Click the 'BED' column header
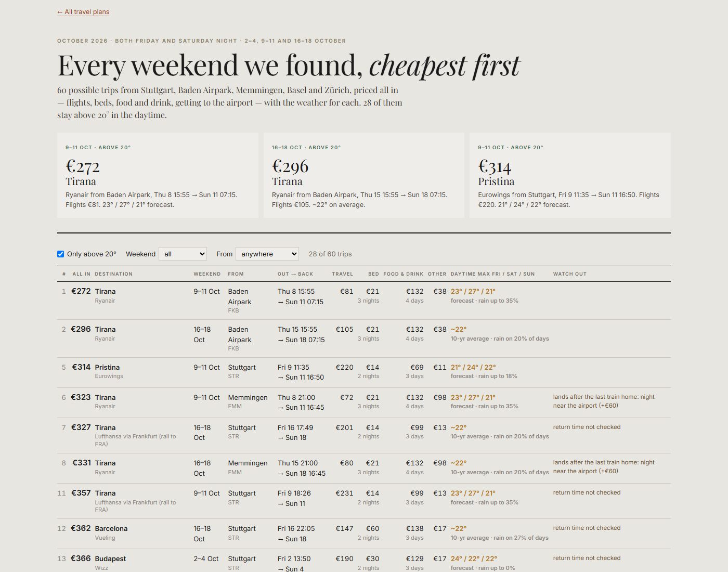Viewport: 728px width, 572px height. (373, 274)
